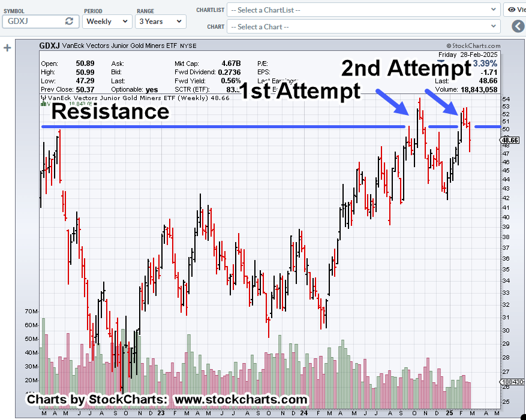The image size is (526, 420).
Task: Click the blue arrow under 1st Attempt
Action: 395,101
